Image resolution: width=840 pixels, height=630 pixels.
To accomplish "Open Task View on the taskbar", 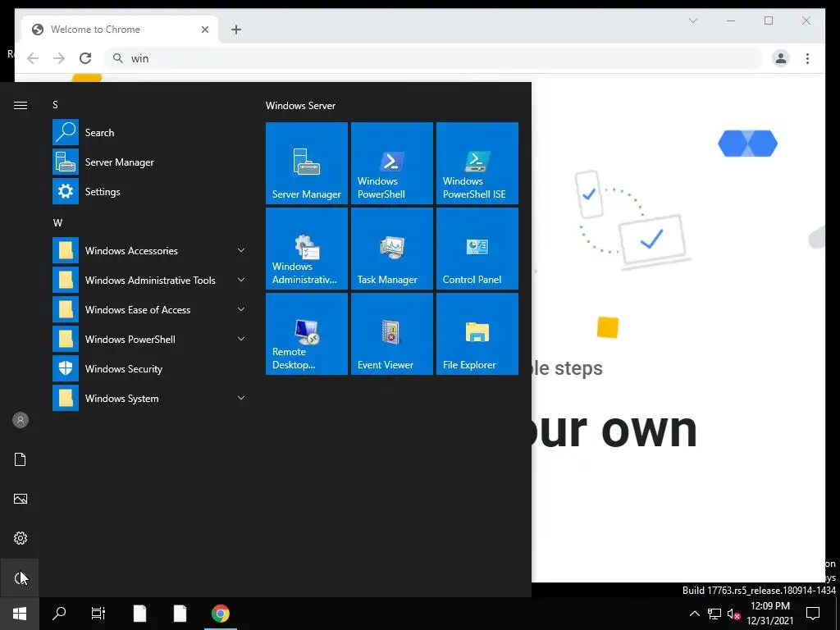I will tap(98, 614).
